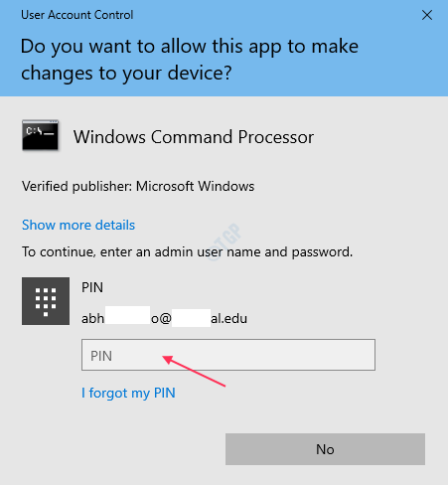Click the I forgot my PIN link

128,394
